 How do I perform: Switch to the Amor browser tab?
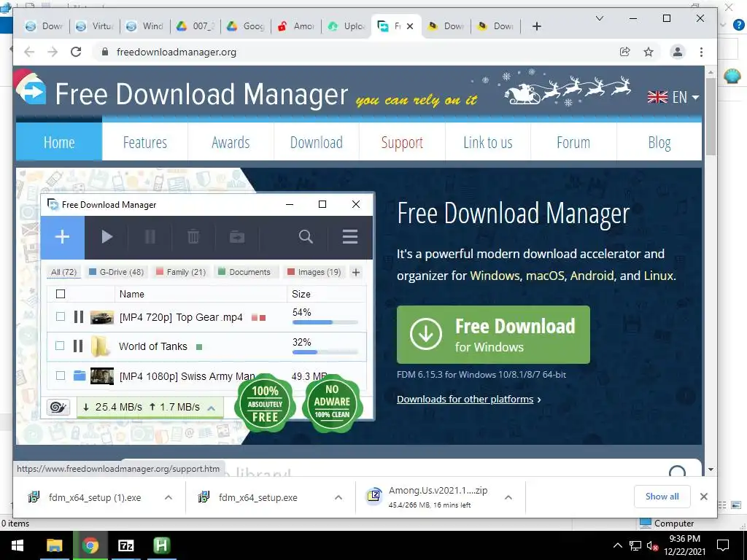coord(296,26)
